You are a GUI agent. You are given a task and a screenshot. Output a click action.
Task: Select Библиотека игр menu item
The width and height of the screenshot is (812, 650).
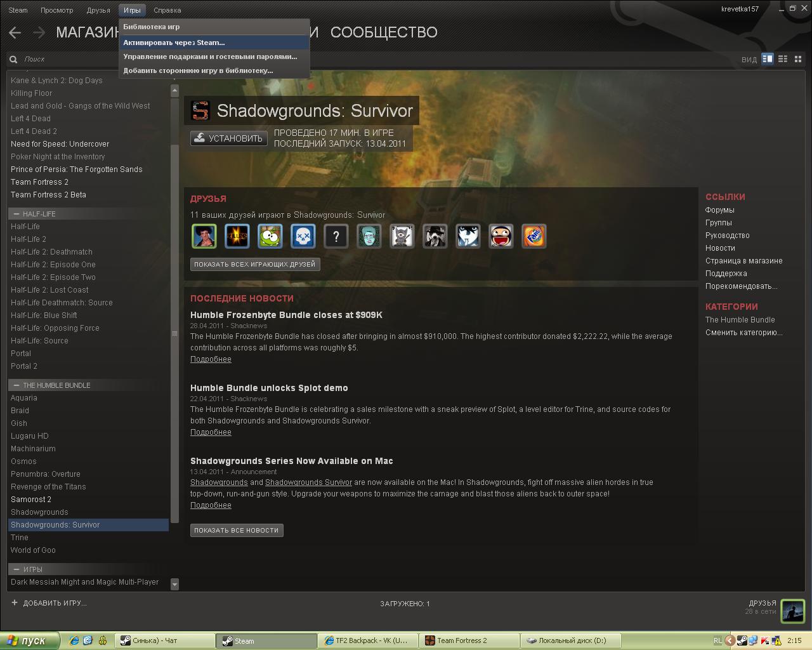click(x=214, y=27)
